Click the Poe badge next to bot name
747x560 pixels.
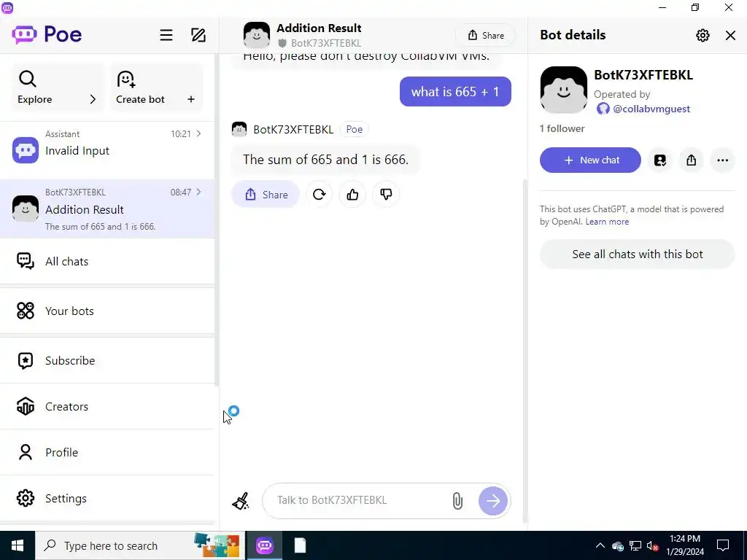(x=354, y=130)
